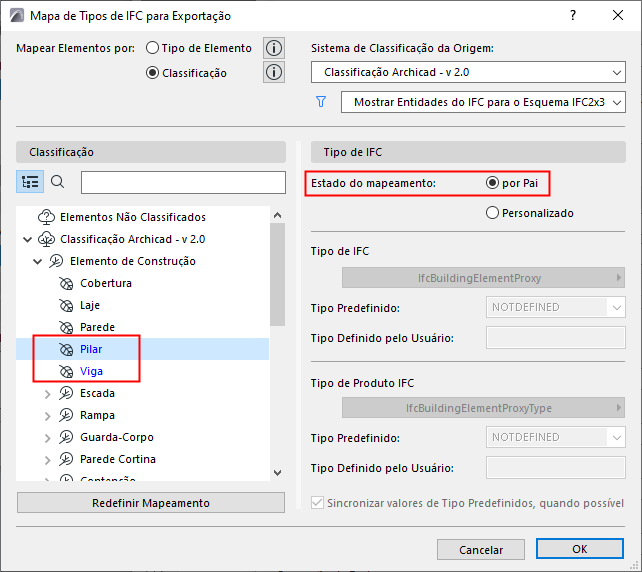Click the branch icon next to Parede Cortina

66,459
